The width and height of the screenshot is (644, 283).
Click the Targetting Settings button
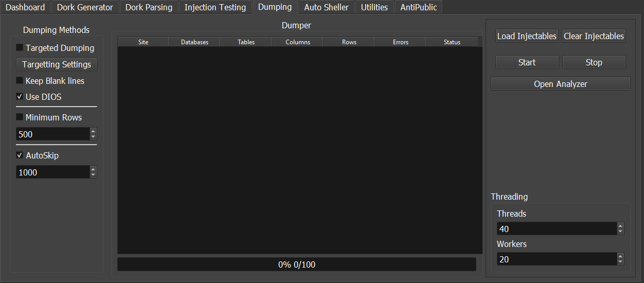point(57,64)
